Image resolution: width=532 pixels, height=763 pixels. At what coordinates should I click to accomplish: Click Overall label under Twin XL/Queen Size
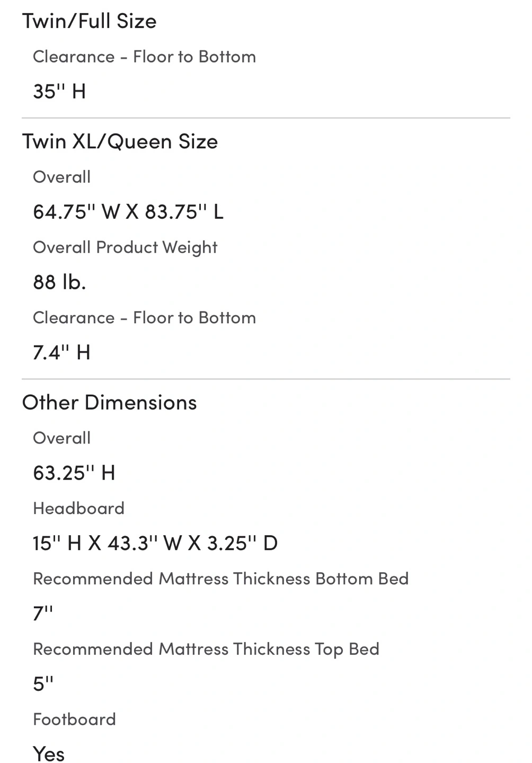pyautogui.click(x=61, y=177)
